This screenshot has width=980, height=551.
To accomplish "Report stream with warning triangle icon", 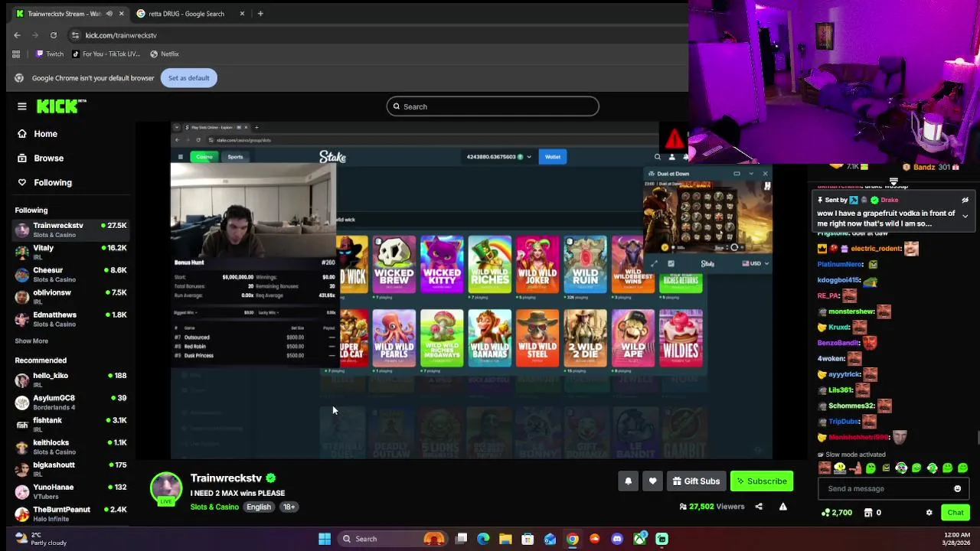I will pos(782,507).
